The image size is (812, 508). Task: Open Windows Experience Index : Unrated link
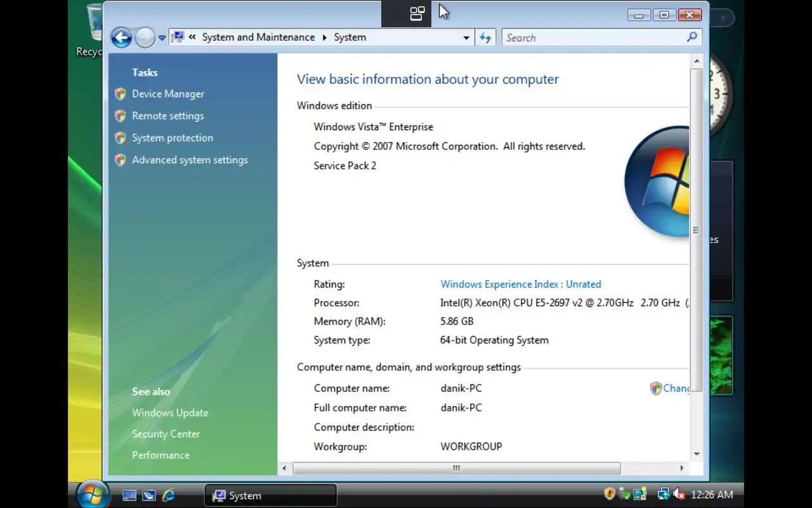coord(521,284)
